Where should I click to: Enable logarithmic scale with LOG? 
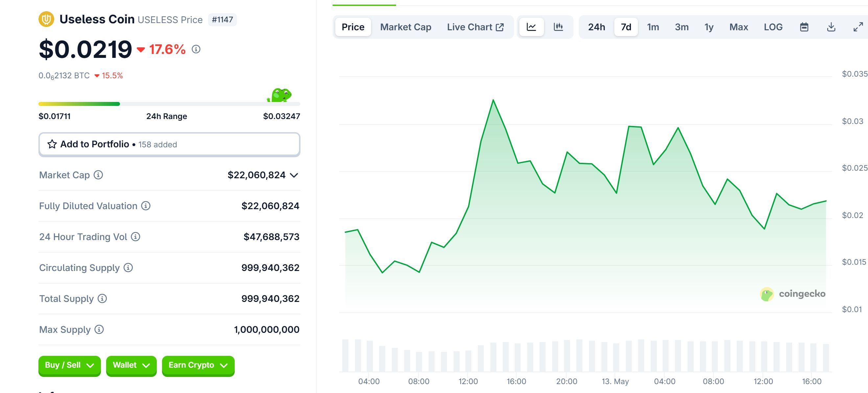tap(773, 27)
